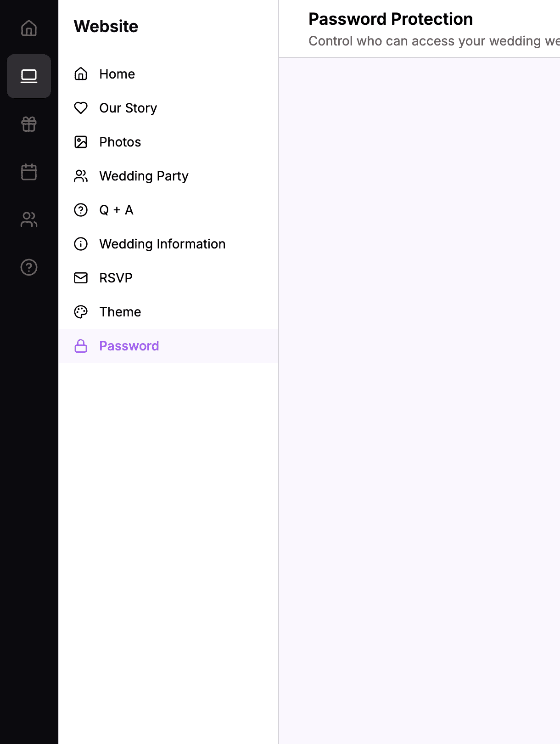Open the calendar events section
This screenshot has width=560, height=744.
click(28, 172)
